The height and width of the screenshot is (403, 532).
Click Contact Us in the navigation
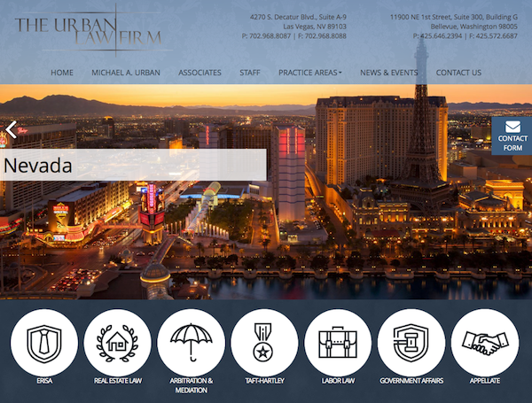pyautogui.click(x=458, y=73)
